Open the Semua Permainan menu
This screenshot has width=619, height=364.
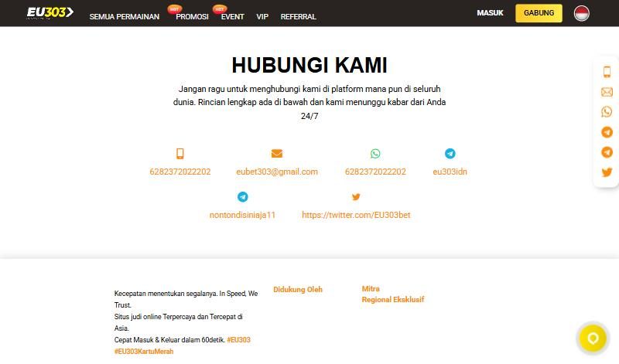pyautogui.click(x=125, y=16)
